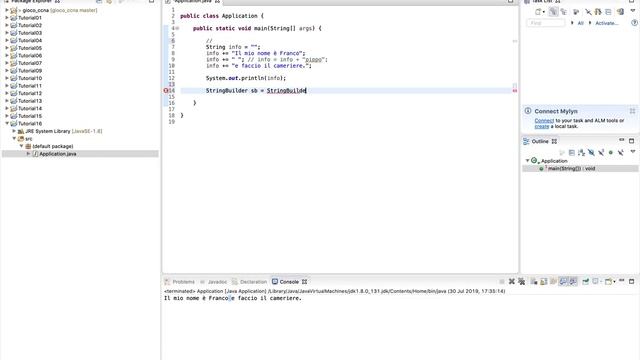
Task: Select Application.java file in Package Explorer
Action: click(58, 154)
